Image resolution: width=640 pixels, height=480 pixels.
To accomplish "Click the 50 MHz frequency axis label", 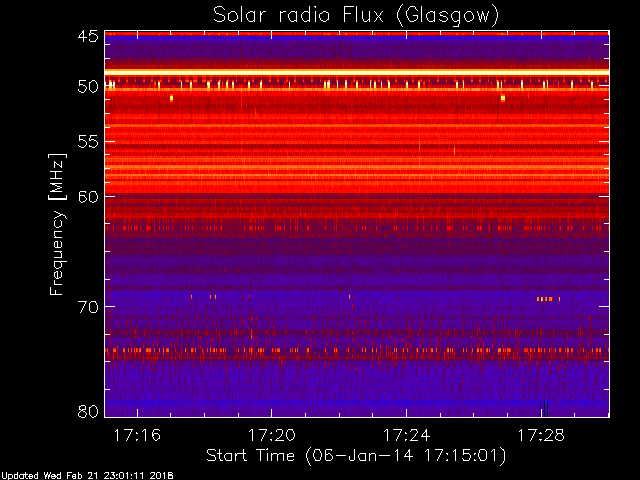I will click(88, 87).
